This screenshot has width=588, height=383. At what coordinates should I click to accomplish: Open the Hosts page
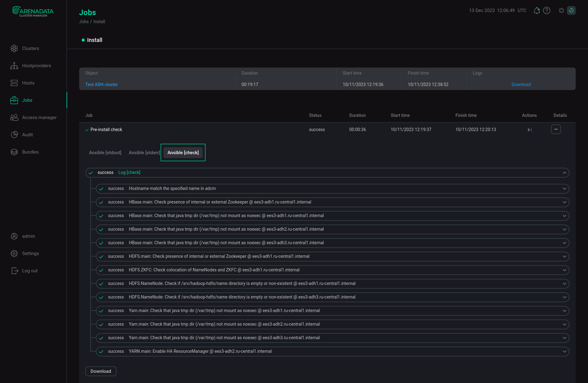tap(28, 83)
